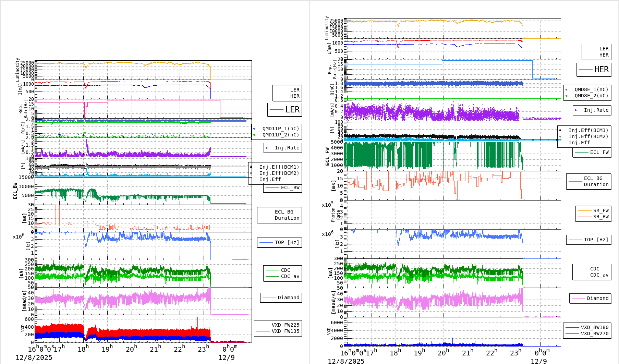Click the SR_FW legend entry

click(600, 210)
